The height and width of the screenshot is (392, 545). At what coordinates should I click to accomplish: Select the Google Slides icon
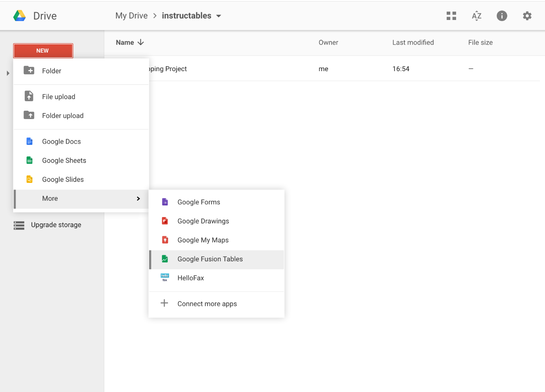coord(29,179)
